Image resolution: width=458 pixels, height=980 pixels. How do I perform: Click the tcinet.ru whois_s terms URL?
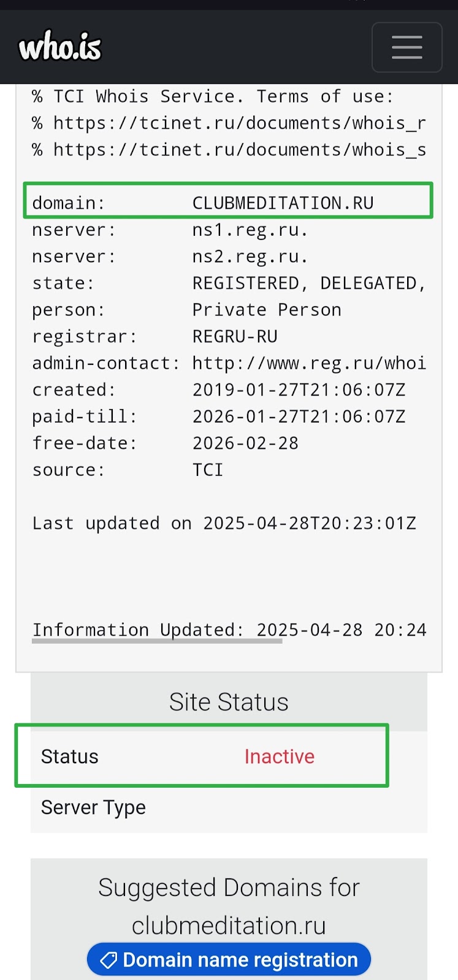[x=239, y=150]
